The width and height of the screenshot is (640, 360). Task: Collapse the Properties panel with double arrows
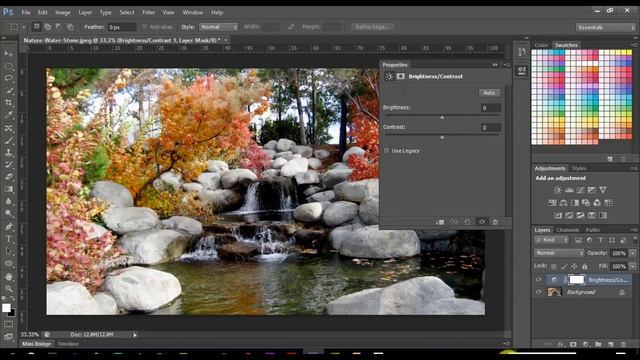pyautogui.click(x=495, y=64)
